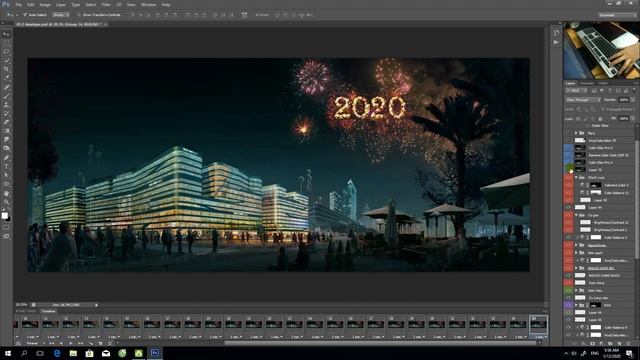Screen dimensions: 640x360
Task: Create a new group in Layers panel
Action: coord(610,344)
